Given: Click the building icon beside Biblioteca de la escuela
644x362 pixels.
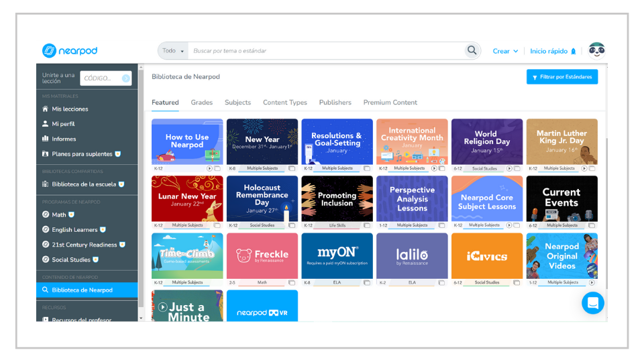Looking at the screenshot, I should pyautogui.click(x=45, y=184).
